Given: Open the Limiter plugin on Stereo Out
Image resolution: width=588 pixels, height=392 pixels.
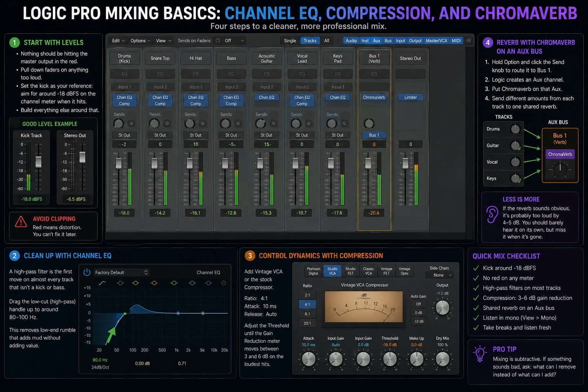Looking at the screenshot, I should [410, 97].
